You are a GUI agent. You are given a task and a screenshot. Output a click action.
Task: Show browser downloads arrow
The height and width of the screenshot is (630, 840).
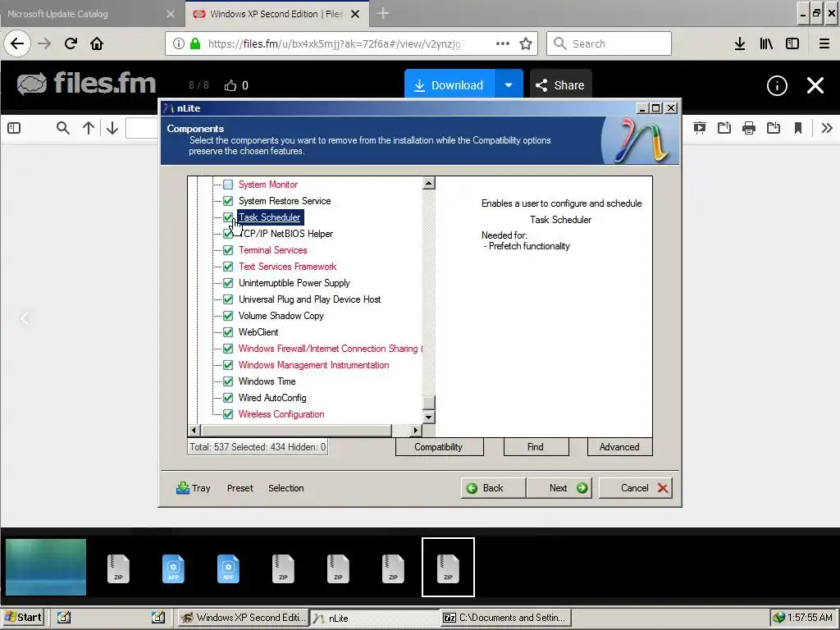pyautogui.click(x=740, y=43)
